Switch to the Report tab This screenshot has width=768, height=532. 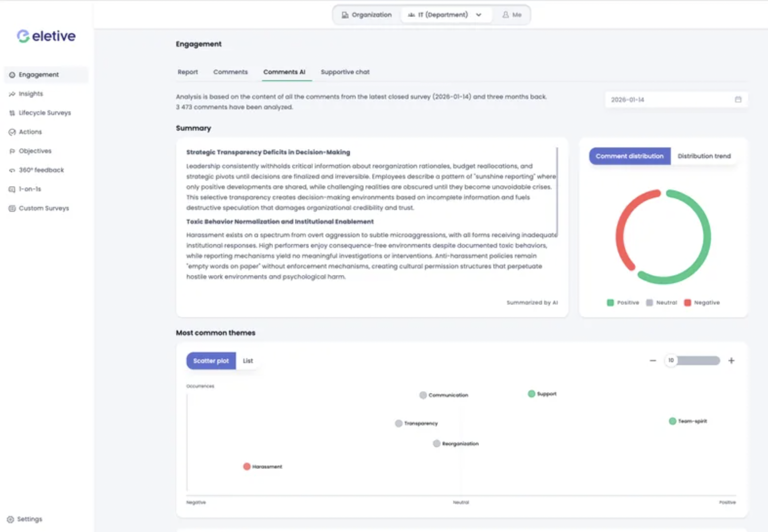click(188, 72)
